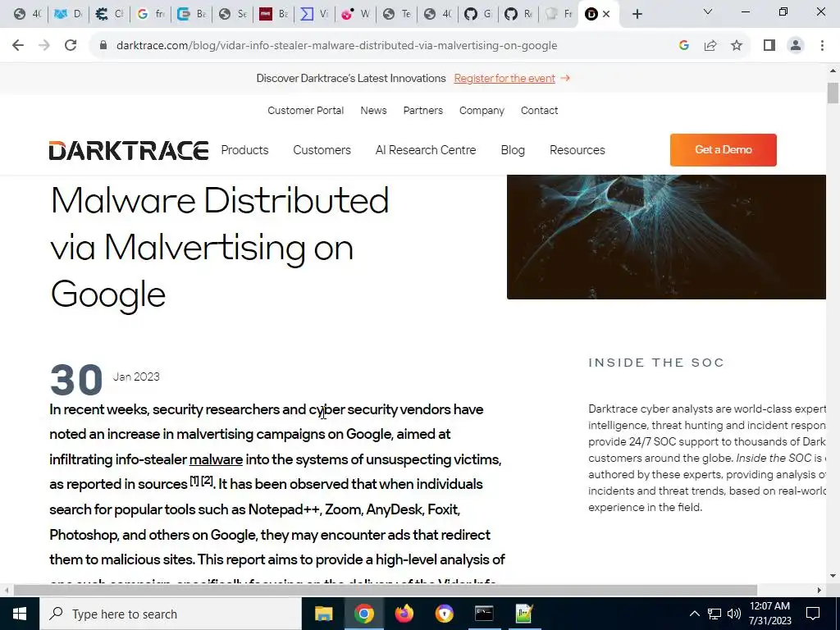
Task: Click the padlock site info icon
Action: [x=103, y=46]
